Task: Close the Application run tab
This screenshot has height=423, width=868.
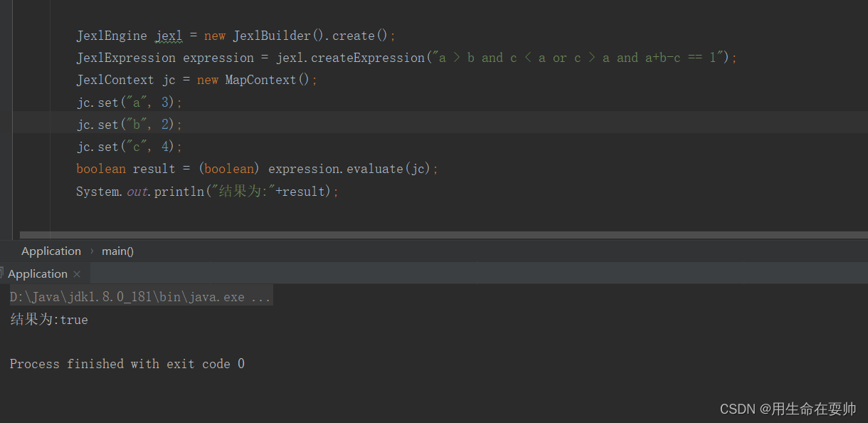Action: [77, 274]
